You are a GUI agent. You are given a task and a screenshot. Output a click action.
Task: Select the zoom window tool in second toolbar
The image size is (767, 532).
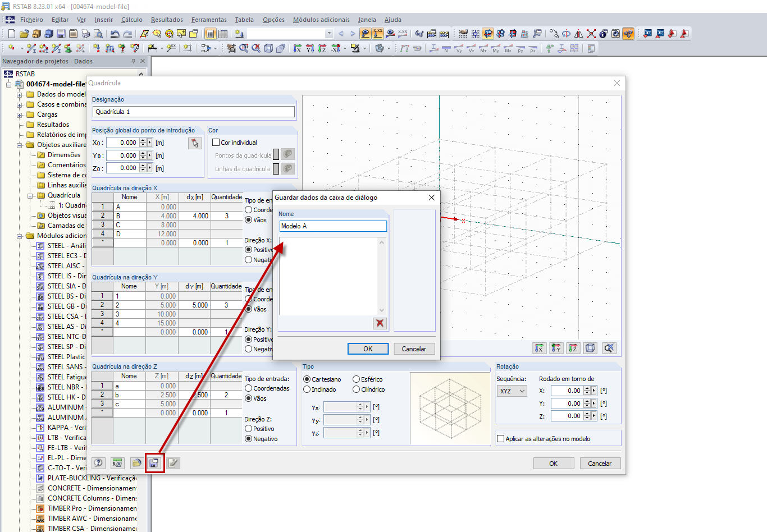point(244,48)
